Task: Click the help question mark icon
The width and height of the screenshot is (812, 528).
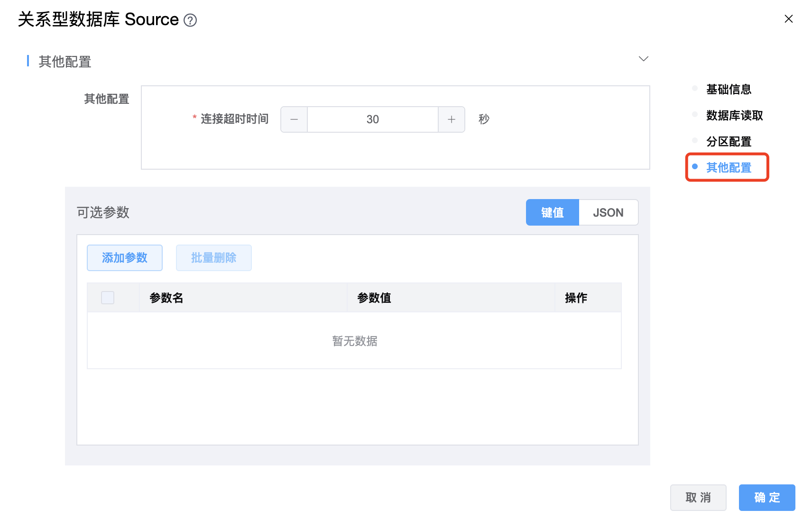Action: coord(190,20)
